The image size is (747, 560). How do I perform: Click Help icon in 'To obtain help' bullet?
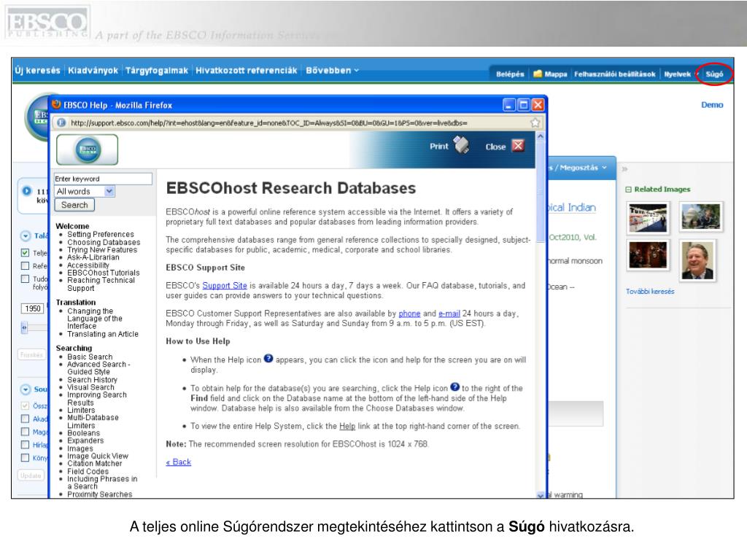pos(454,387)
